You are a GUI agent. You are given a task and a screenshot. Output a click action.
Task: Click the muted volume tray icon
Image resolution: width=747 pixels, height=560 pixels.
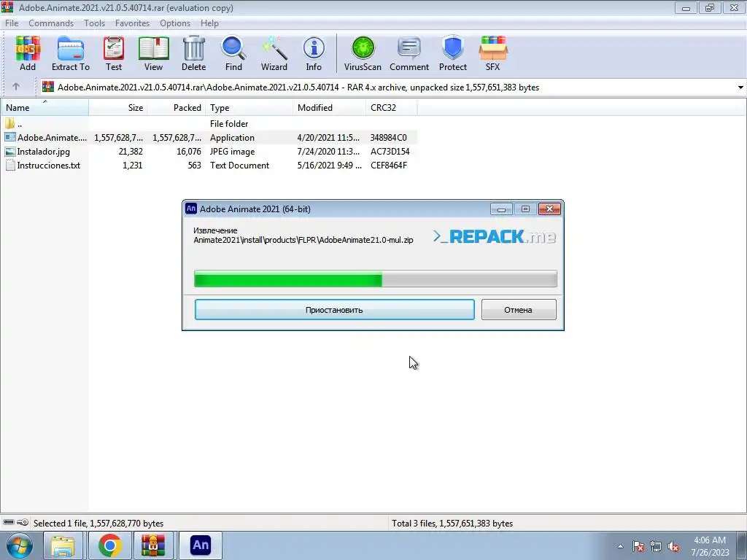tap(673, 546)
